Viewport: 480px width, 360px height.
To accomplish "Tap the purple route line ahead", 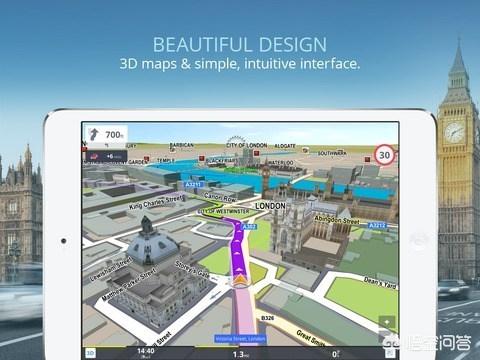I will [x=237, y=247].
